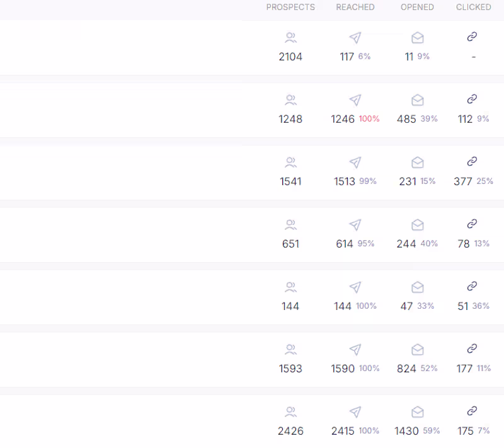The width and height of the screenshot is (504, 448).
Task: Click the paper plane icon above 1246
Action: pyautogui.click(x=355, y=100)
